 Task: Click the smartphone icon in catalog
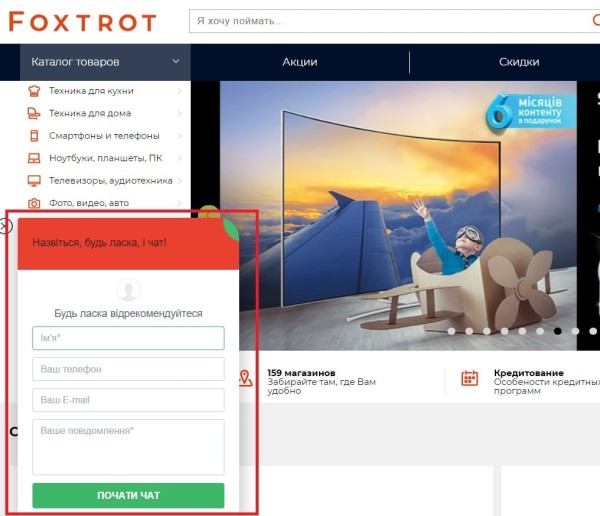tap(34, 136)
